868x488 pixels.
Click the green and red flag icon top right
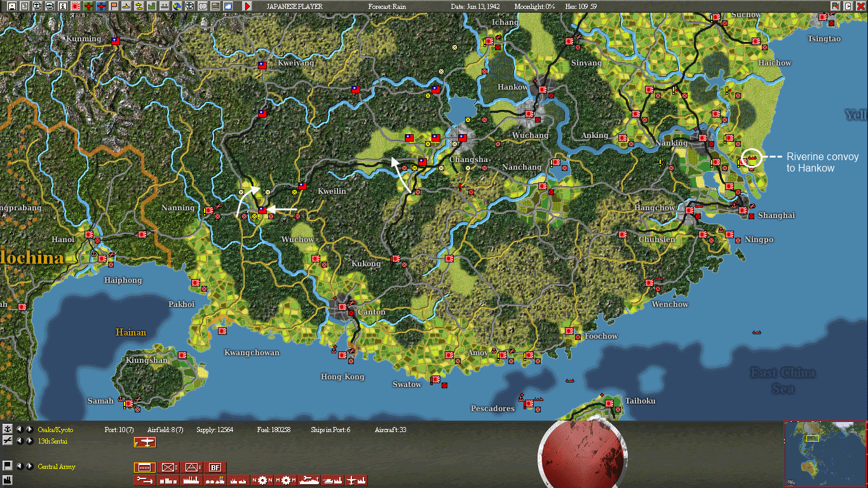pos(835,6)
